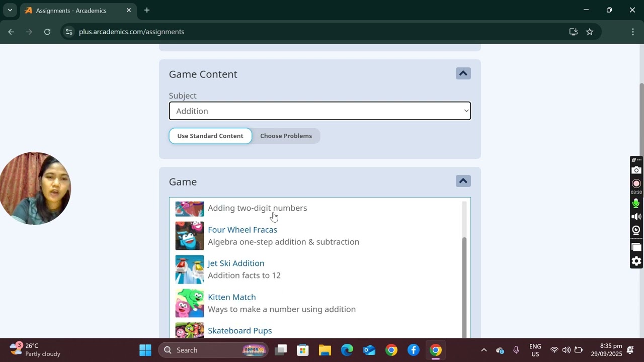Choose the Kitten Match game
644x362 pixels.
tap(232, 297)
